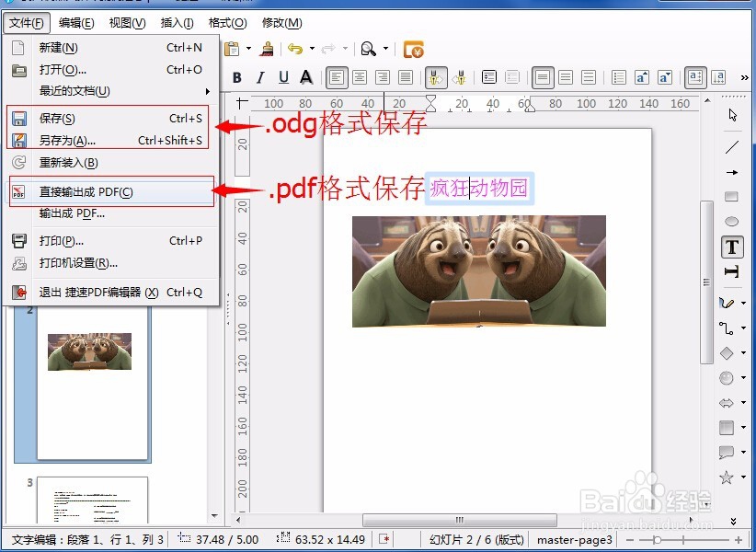Click 新建(N) menu entry
This screenshot has height=552, width=756.
click(111, 48)
